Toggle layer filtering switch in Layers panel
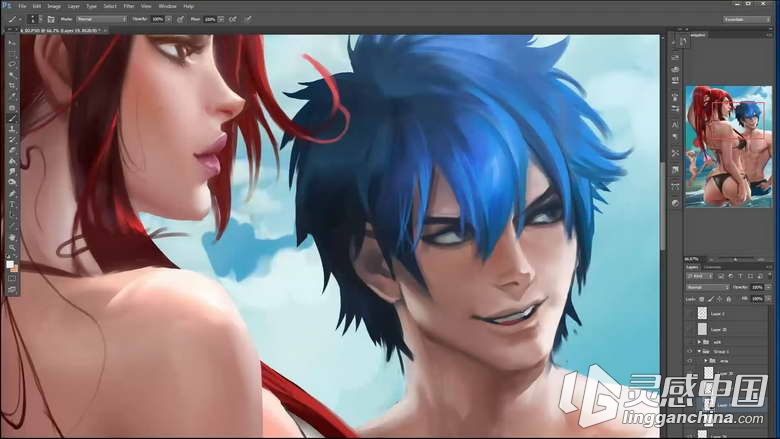 point(770,274)
